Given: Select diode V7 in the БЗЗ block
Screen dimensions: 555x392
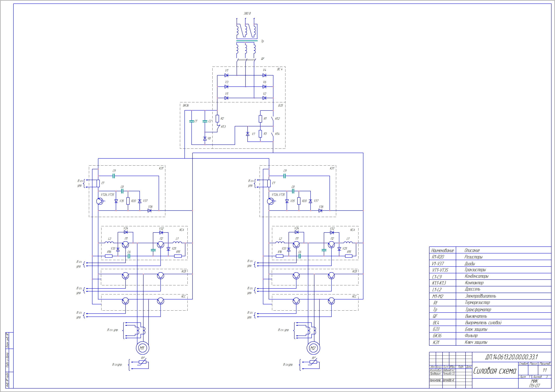Looking at the screenshot, I should click(x=248, y=134).
